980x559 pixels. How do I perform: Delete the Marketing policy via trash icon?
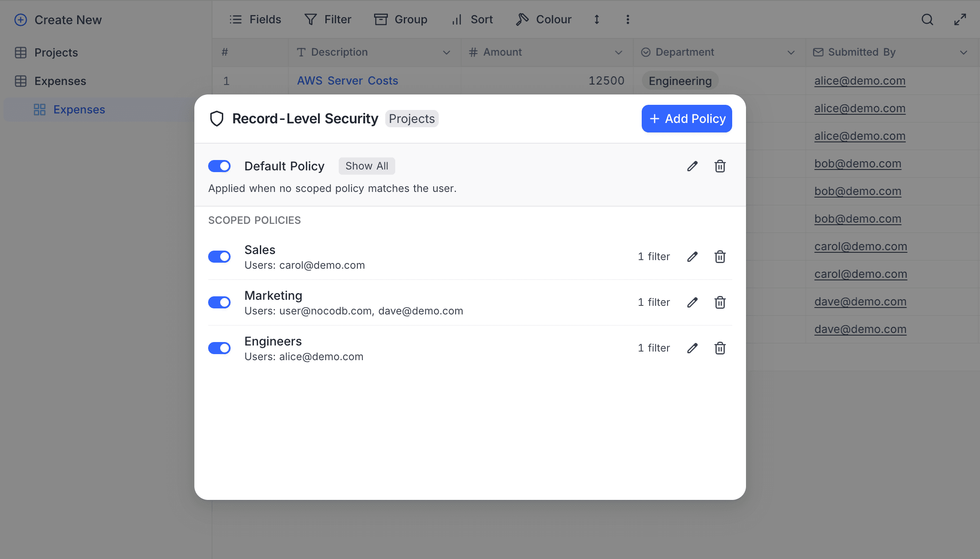(x=720, y=302)
